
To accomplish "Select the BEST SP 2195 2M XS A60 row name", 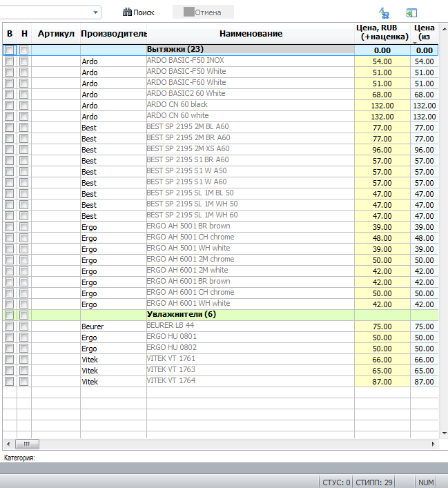I will point(188,149).
